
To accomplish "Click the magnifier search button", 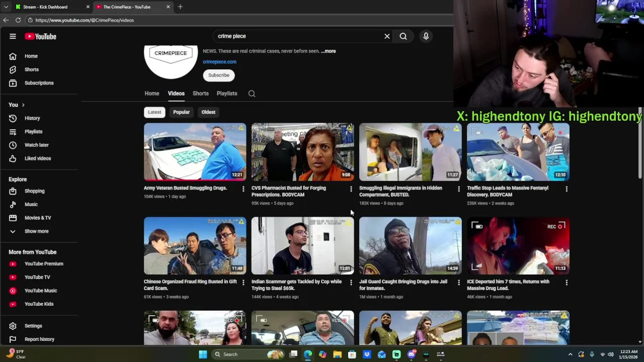I will (x=403, y=36).
